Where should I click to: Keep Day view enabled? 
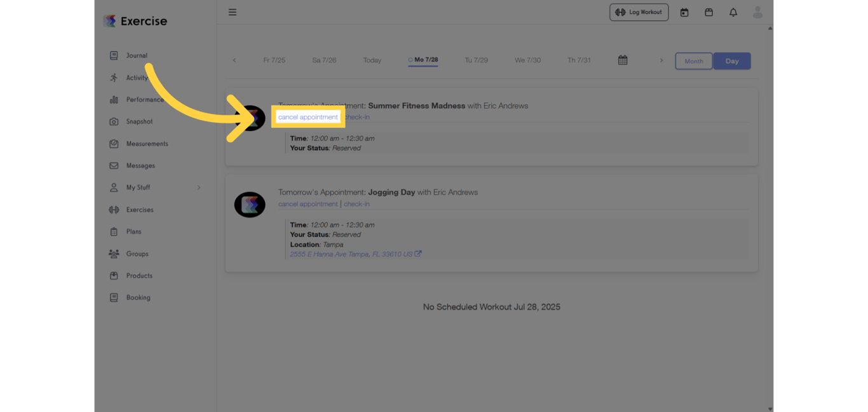coord(731,61)
